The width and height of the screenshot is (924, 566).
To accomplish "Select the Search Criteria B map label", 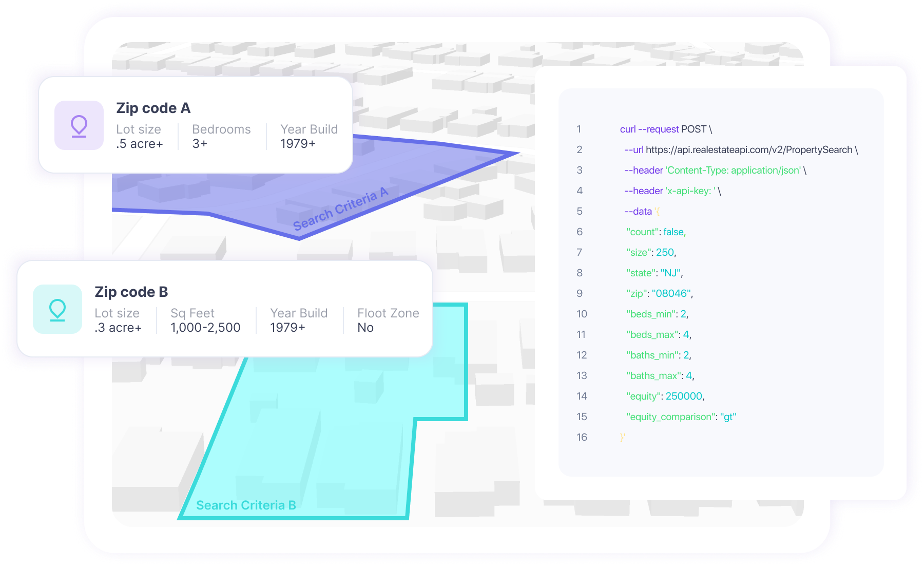I will (x=246, y=505).
